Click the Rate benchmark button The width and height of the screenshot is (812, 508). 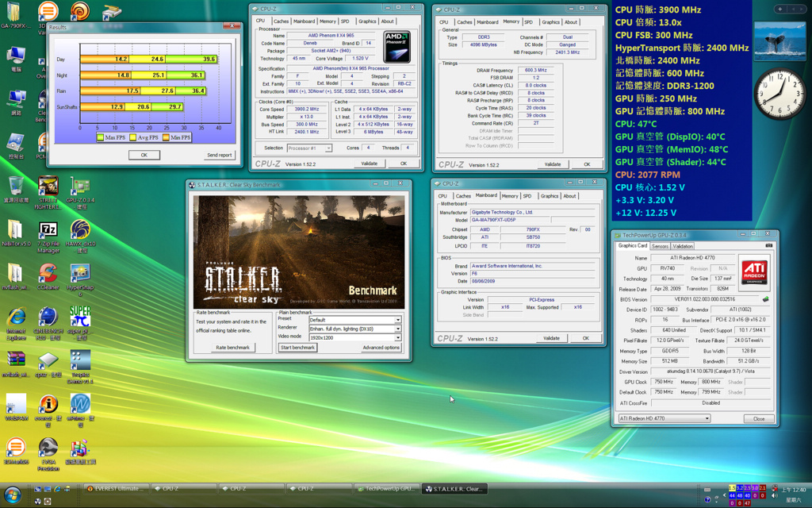(x=232, y=348)
